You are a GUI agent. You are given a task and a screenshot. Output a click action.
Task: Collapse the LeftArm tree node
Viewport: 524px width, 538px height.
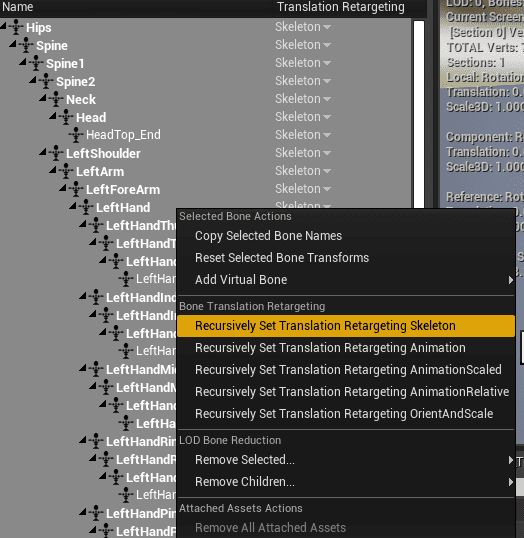point(53,169)
